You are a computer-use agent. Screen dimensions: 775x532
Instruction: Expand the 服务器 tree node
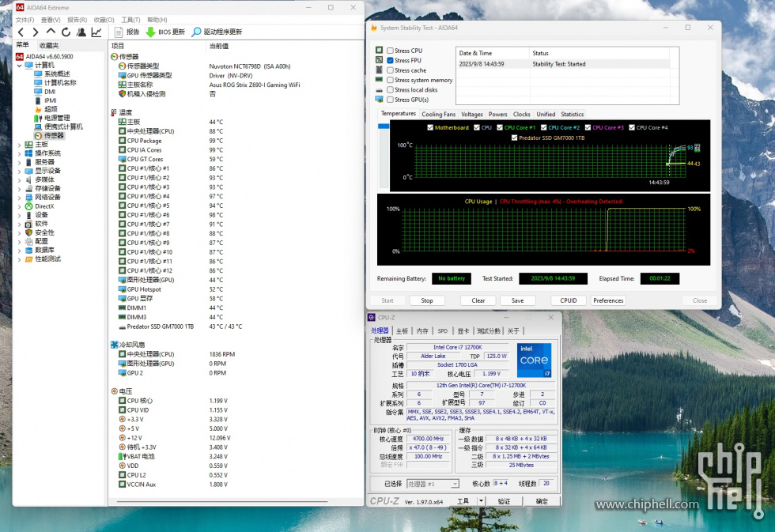pyautogui.click(x=19, y=163)
